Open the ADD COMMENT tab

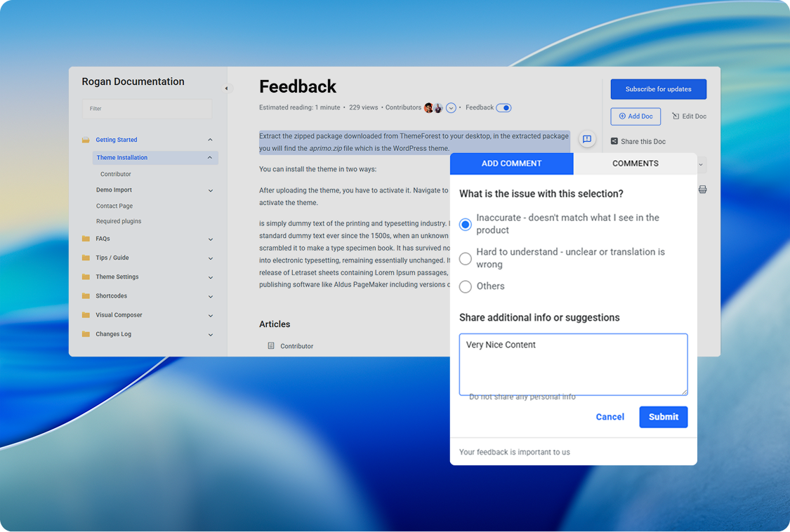click(511, 164)
